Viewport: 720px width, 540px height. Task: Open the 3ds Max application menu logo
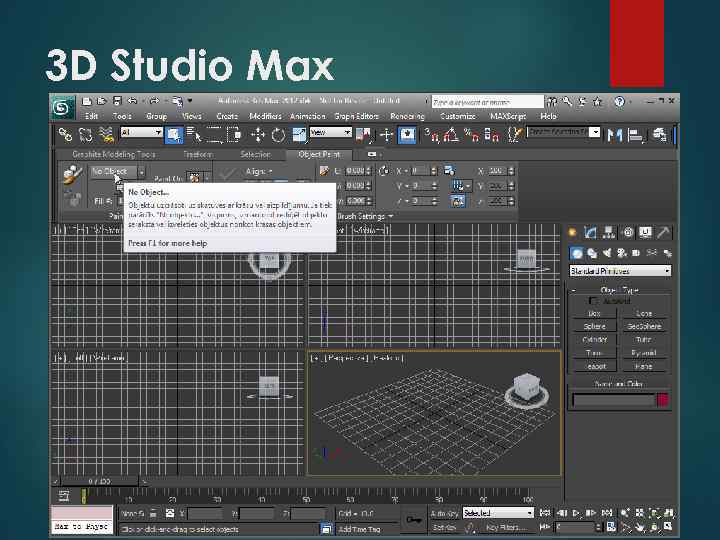point(62,108)
